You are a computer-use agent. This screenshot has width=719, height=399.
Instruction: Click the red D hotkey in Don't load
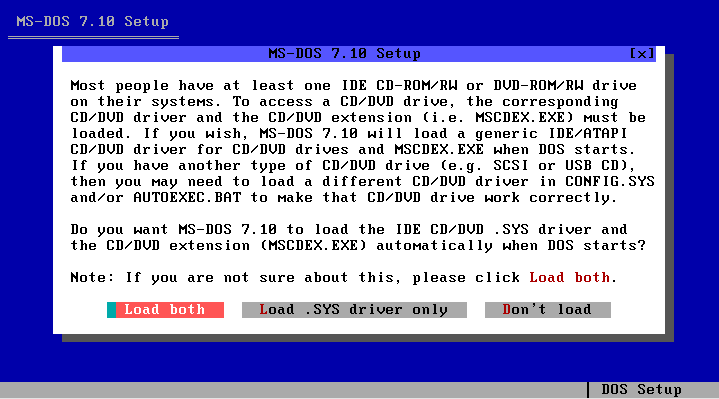coord(507,310)
